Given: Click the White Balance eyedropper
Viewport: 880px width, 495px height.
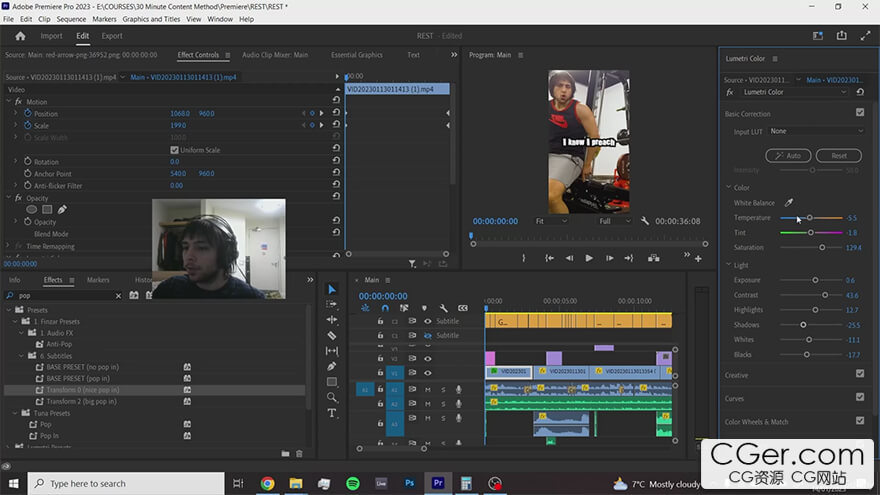Looking at the screenshot, I should (x=789, y=203).
